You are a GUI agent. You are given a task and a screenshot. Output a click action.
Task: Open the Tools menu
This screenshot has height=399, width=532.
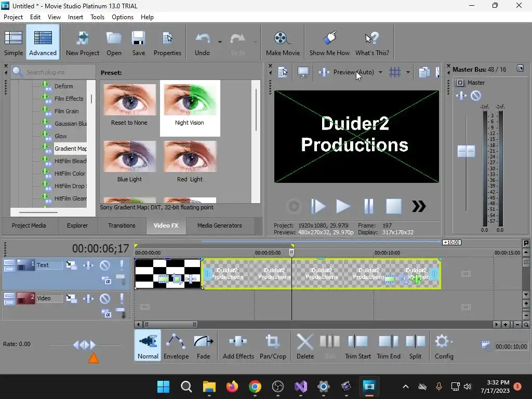coord(97,17)
